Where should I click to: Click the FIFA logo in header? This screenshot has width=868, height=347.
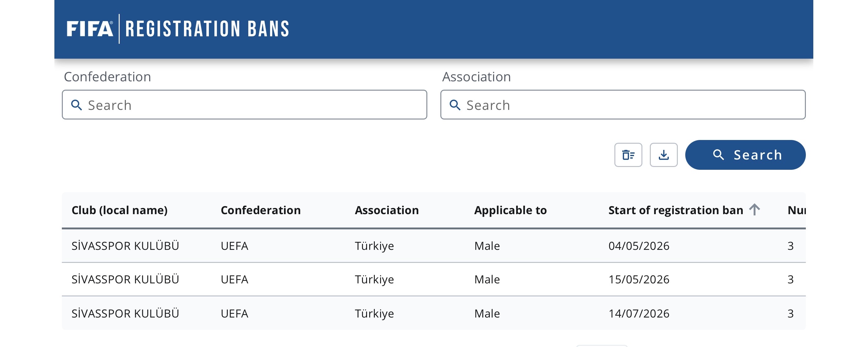click(x=90, y=29)
